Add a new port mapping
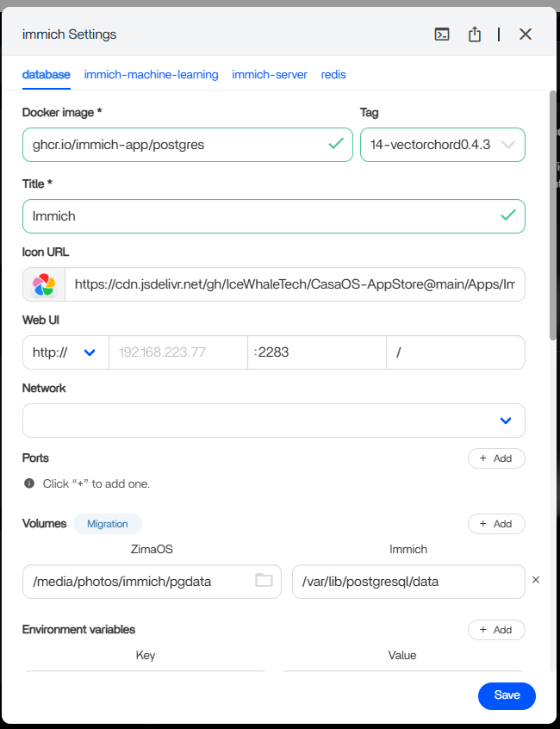This screenshot has height=729, width=560. (496, 458)
